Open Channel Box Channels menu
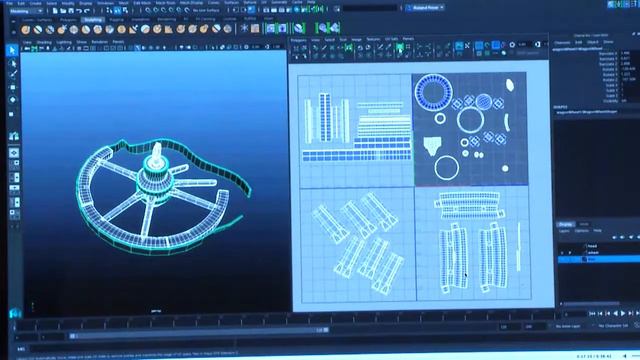The image size is (640, 360). tap(562, 42)
